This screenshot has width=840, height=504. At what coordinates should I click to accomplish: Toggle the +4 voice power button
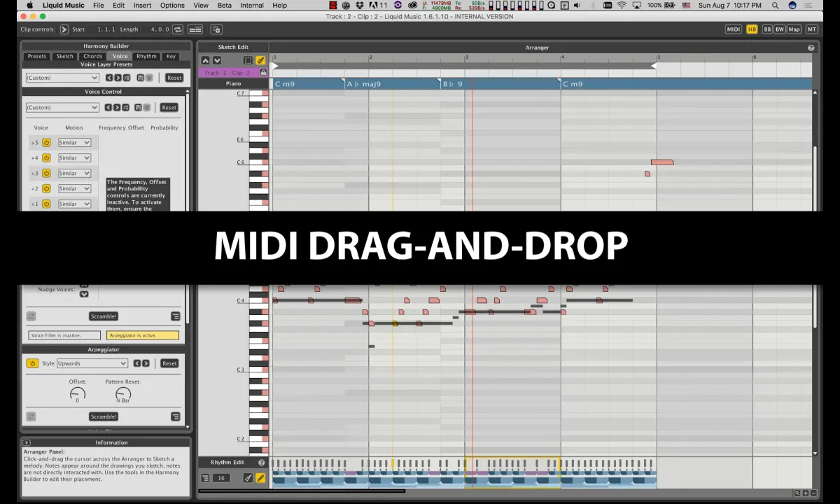coord(46,158)
